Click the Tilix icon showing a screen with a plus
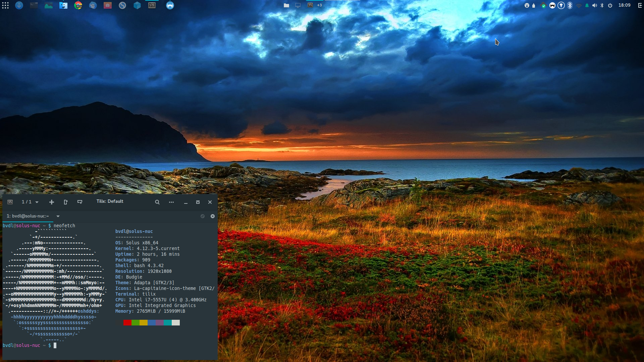 (80, 202)
